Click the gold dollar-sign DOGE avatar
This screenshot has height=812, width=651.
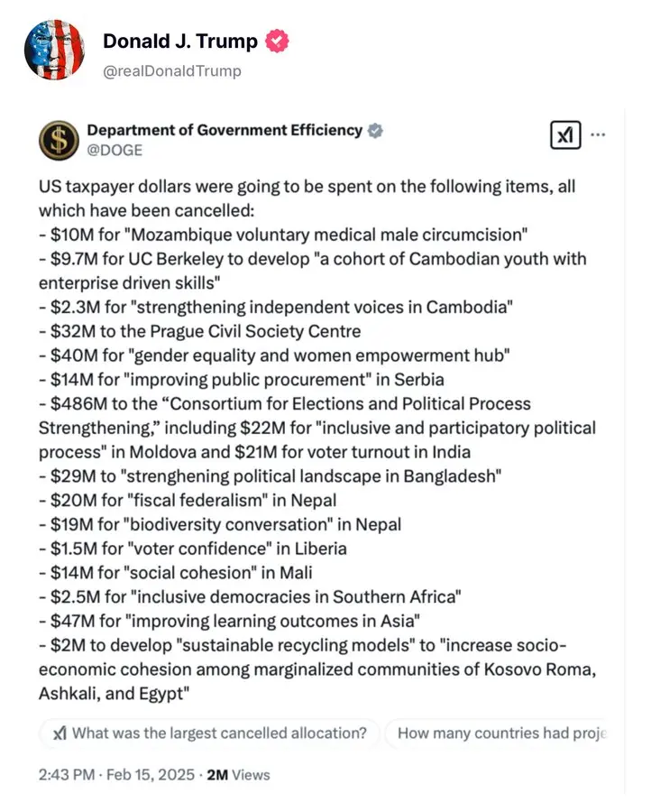[x=57, y=139]
